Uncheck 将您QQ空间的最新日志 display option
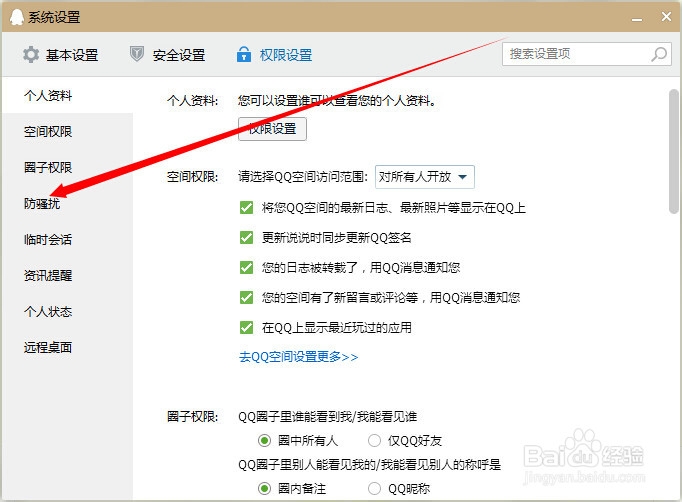This screenshot has height=502, width=682. tap(246, 207)
